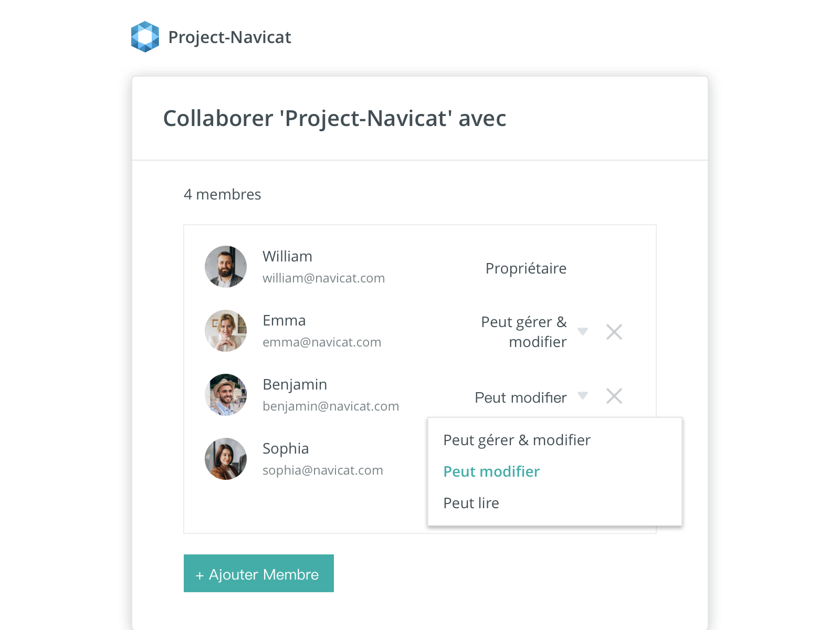
Task: Click Emma's 'Peut gérer & modifier' label
Action: [524, 332]
